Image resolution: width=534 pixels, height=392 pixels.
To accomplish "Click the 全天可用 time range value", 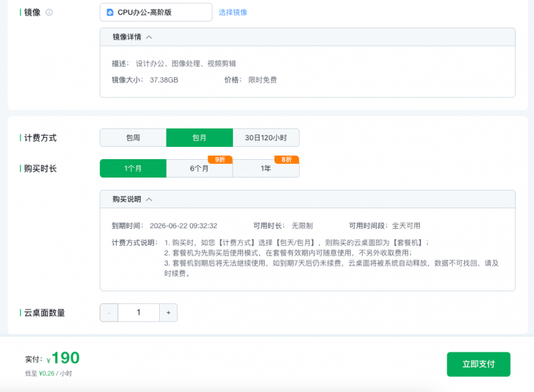I will point(406,226).
